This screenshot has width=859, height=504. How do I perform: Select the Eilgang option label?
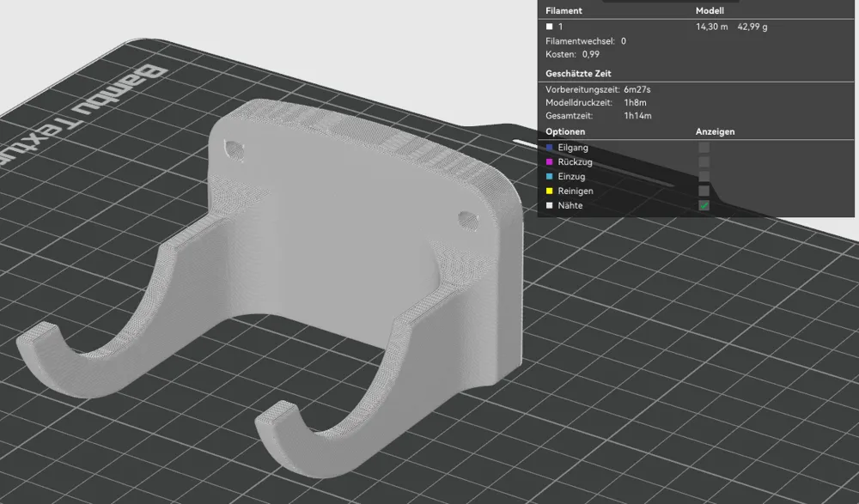coord(572,148)
